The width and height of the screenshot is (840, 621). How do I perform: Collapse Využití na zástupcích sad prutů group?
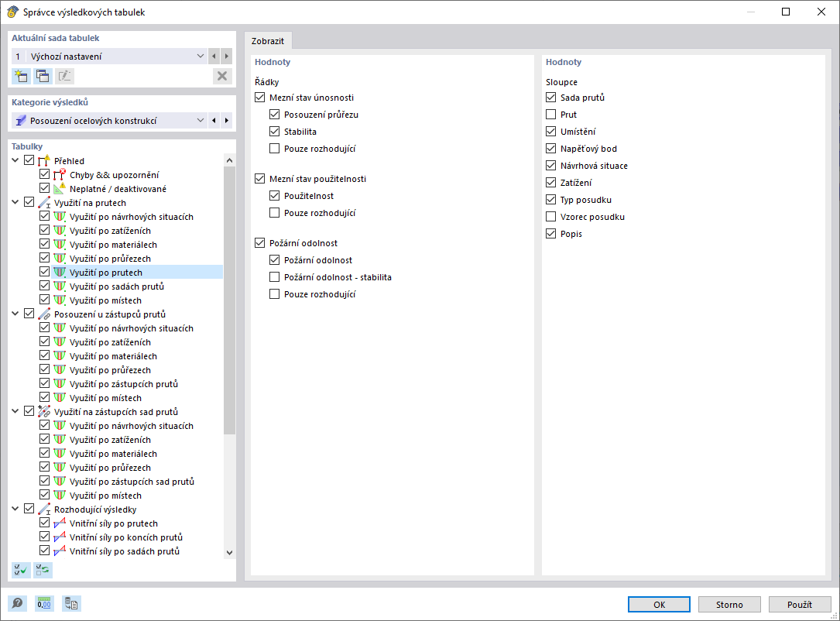(15, 411)
